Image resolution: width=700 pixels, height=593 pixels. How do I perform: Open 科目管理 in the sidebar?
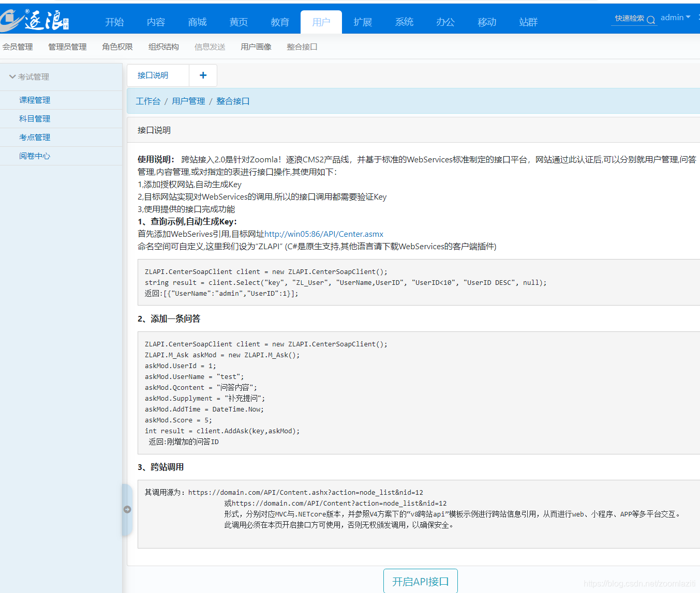click(35, 119)
